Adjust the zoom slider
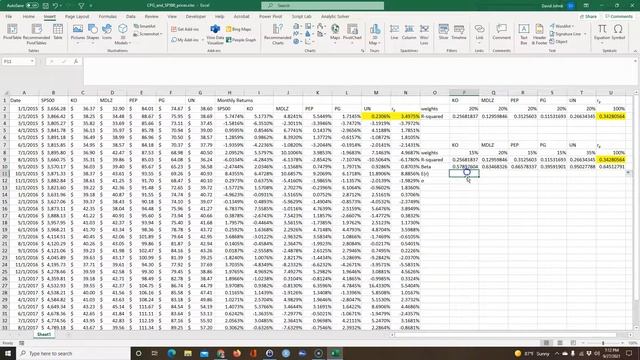This screenshot has width=640, height=360. coord(602,343)
